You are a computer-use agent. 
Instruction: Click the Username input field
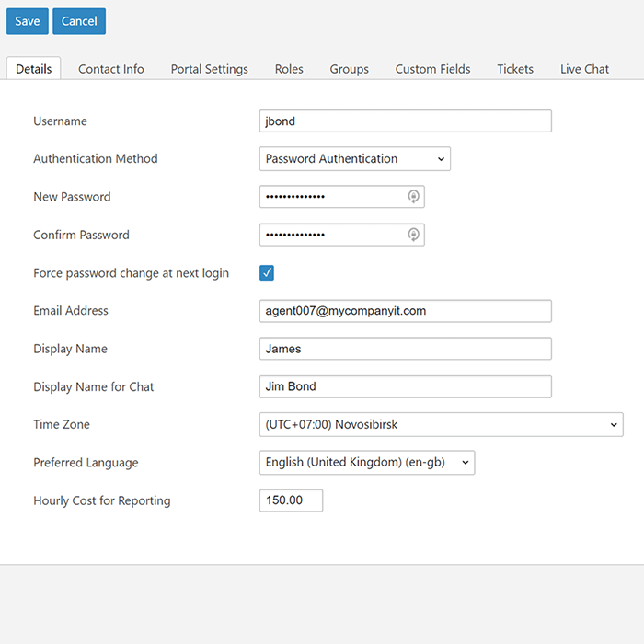pos(405,121)
